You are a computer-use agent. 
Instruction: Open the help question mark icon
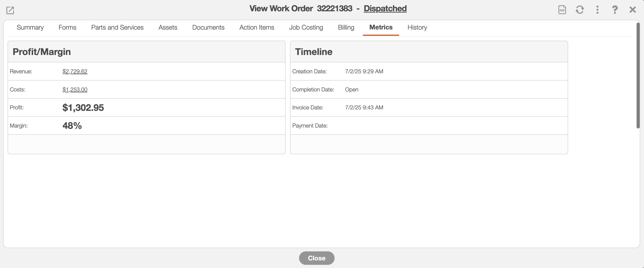[x=615, y=10]
